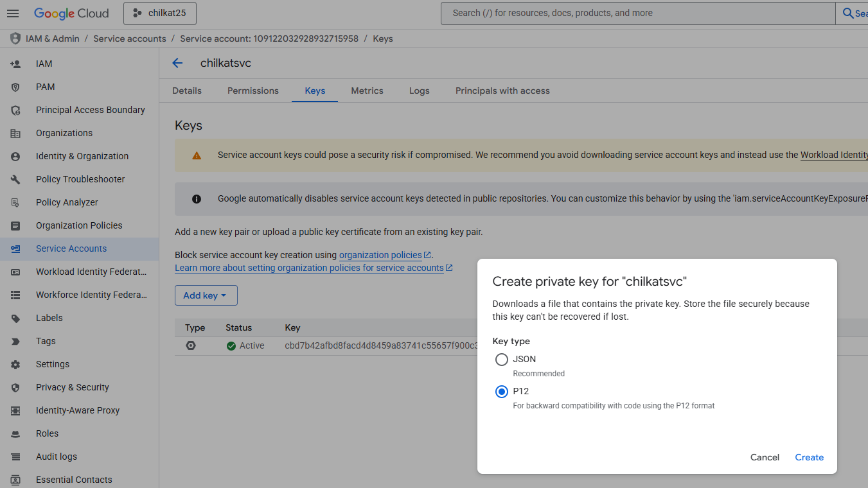
Task: Click Create to generate the key
Action: (809, 457)
